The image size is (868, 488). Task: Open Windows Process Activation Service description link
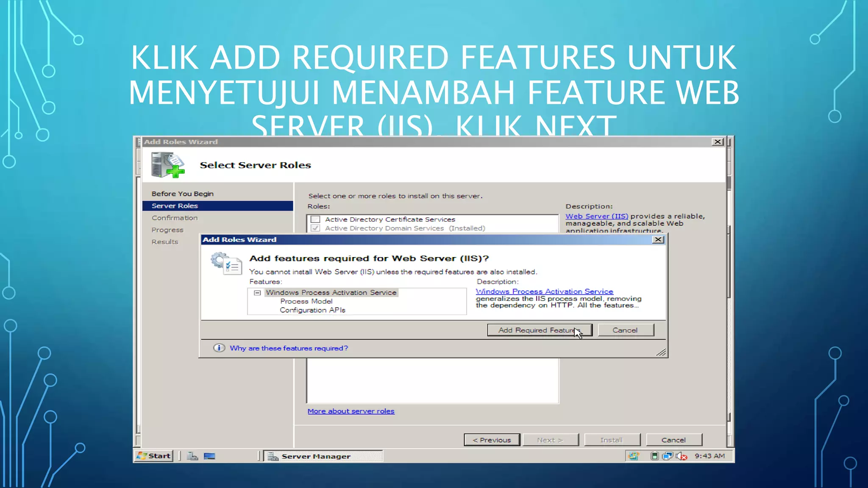[544, 291]
